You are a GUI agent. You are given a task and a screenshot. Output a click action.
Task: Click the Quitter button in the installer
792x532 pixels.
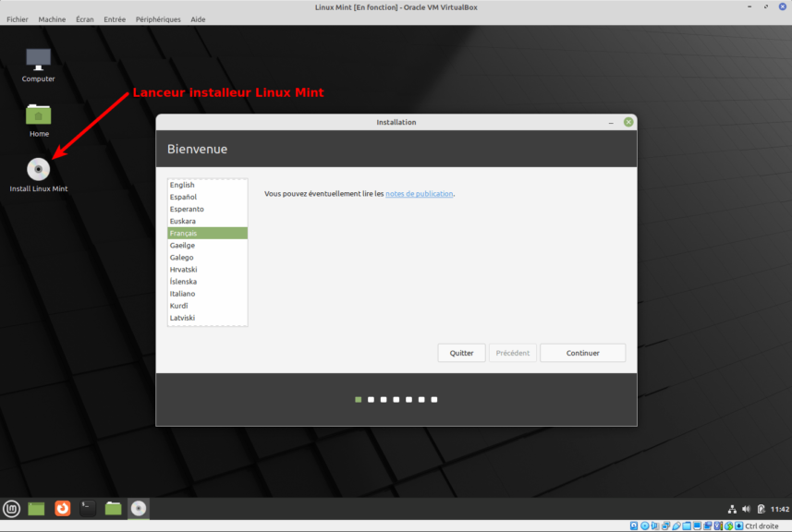(461, 353)
